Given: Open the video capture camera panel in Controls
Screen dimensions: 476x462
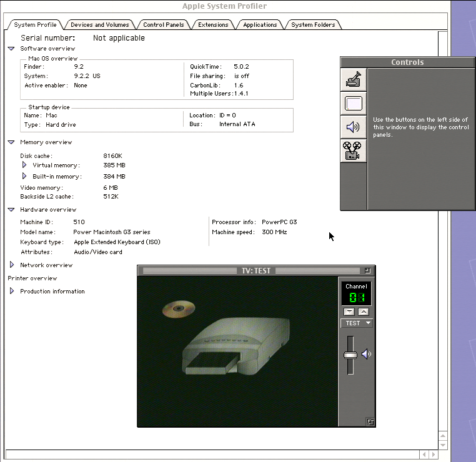Looking at the screenshot, I should click(354, 80).
